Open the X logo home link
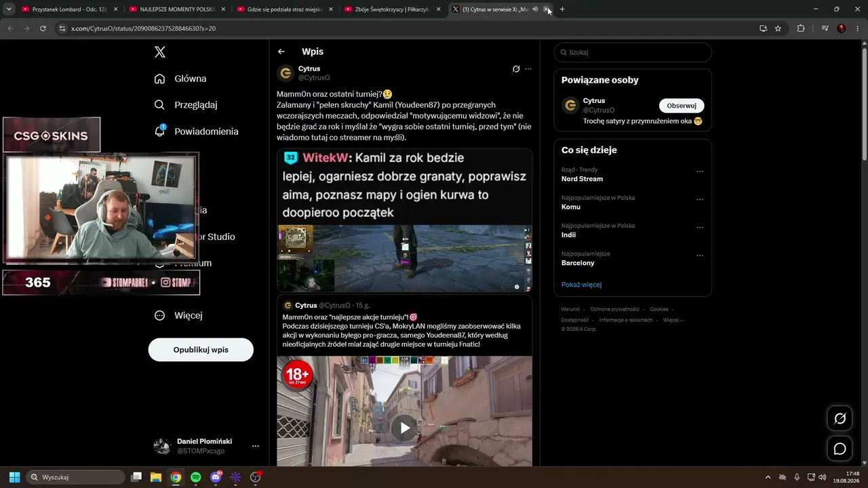 pyautogui.click(x=159, y=52)
